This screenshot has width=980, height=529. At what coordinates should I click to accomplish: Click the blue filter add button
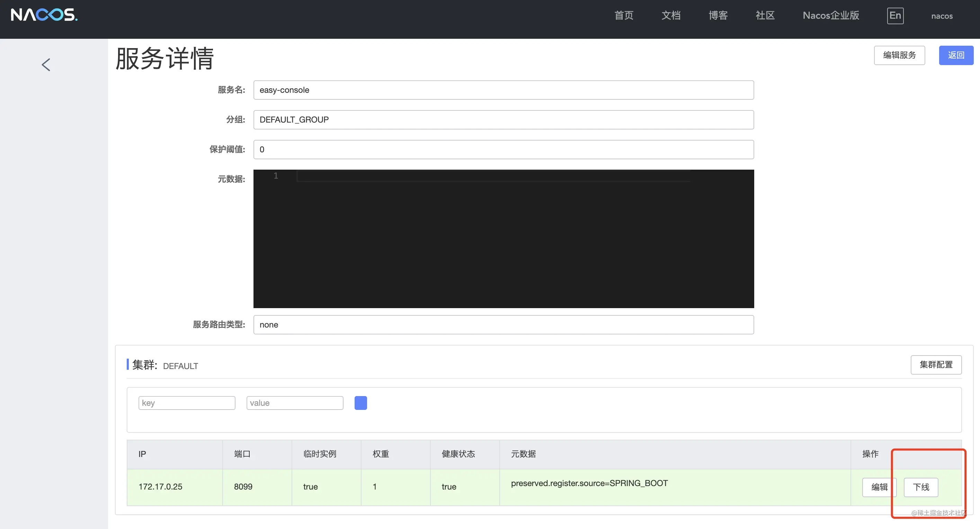pos(360,403)
